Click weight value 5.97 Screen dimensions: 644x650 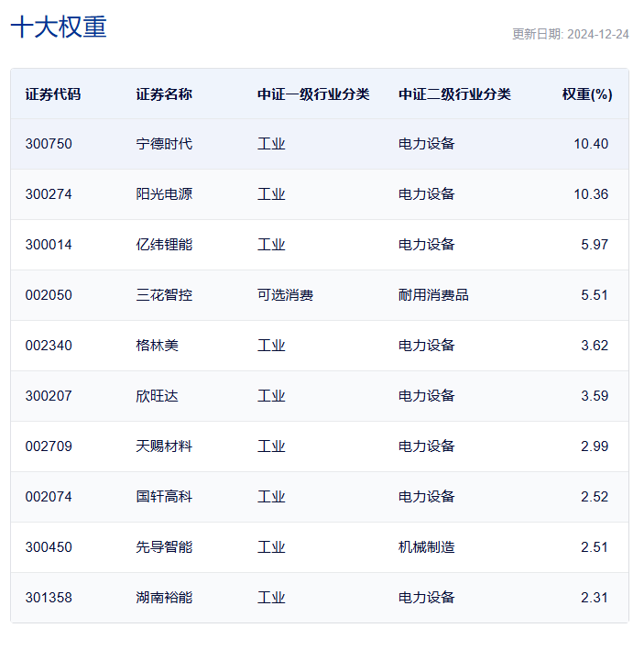[x=595, y=245]
